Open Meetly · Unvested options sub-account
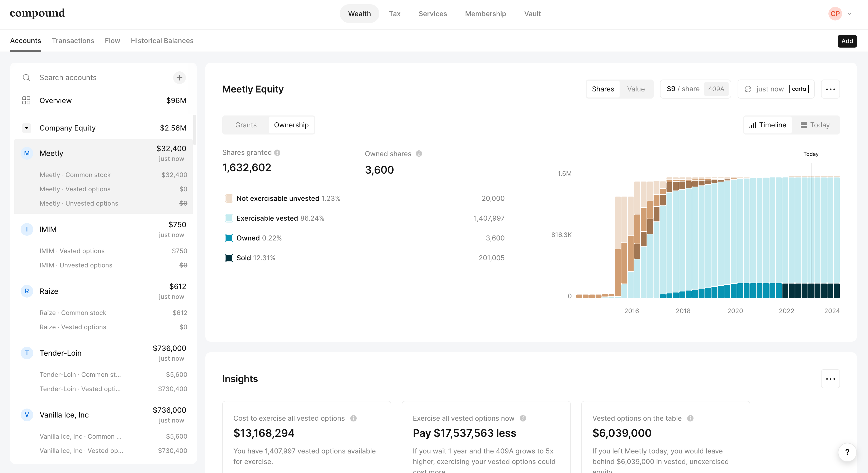This screenshot has width=868, height=473. [103, 203]
